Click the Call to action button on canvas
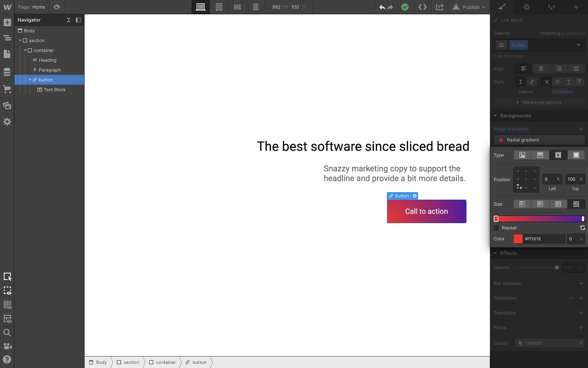 pos(427,211)
